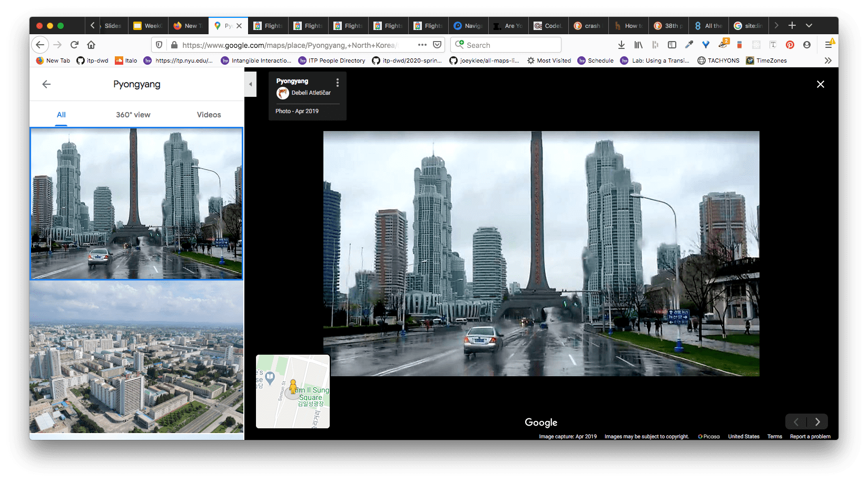The width and height of the screenshot is (868, 482).
Task: Expand the bookmarks overflow chevron
Action: coord(828,61)
